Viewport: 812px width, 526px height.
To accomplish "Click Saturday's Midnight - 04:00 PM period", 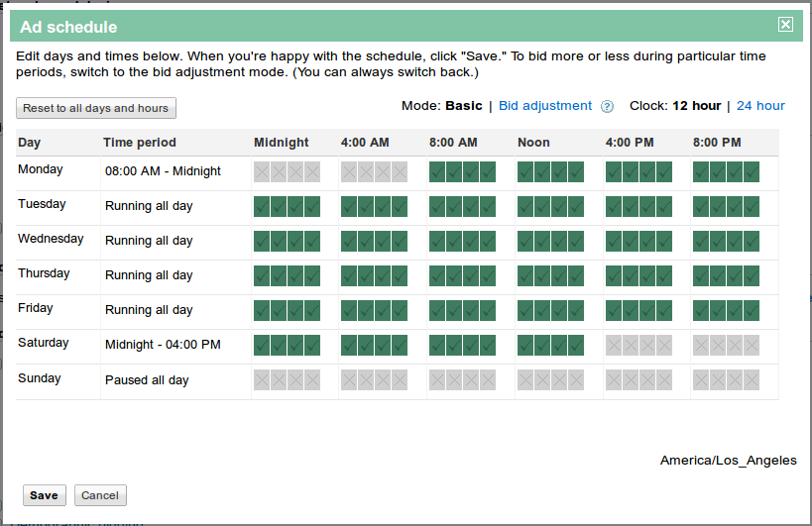I will pyautogui.click(x=163, y=345).
